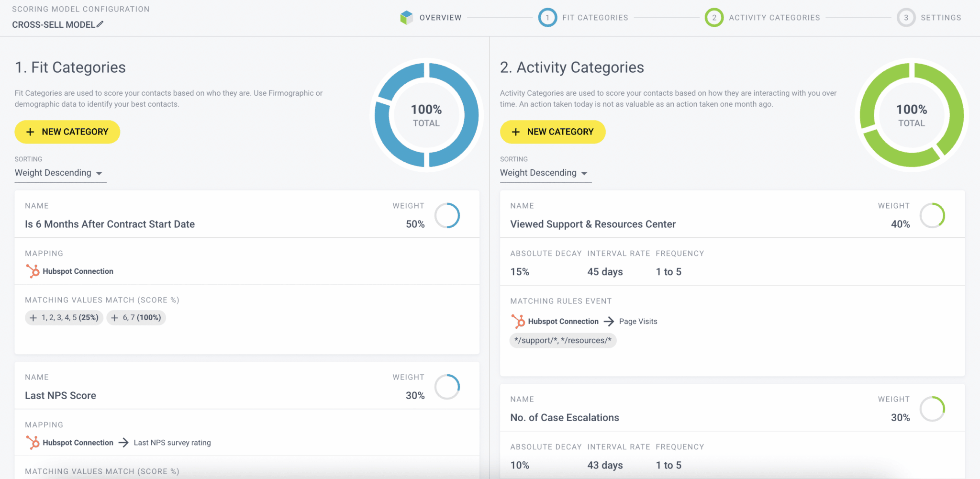Click Hubspot Connection under Is 6 Months mapping
Viewport: 980px width, 479px height.
pos(78,271)
